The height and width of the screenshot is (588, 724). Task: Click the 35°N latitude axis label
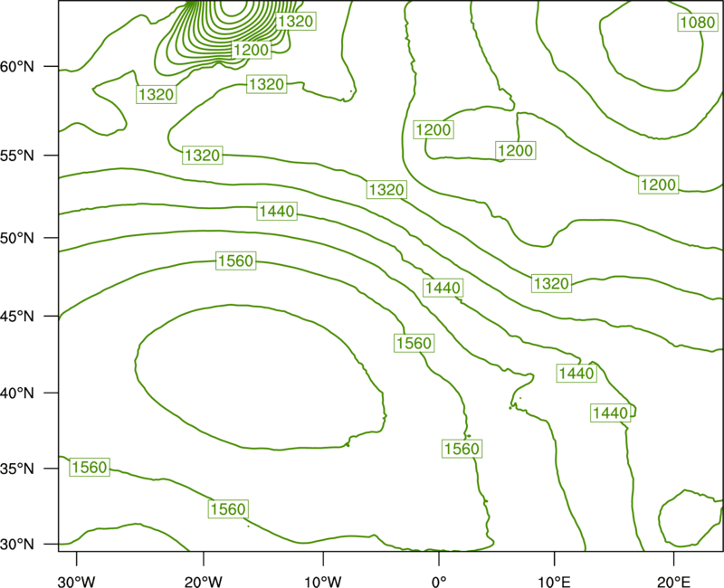click(x=17, y=469)
